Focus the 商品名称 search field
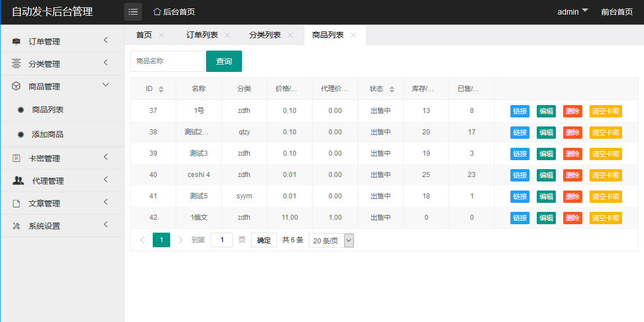Screen dimensions: 644x322 [167, 61]
